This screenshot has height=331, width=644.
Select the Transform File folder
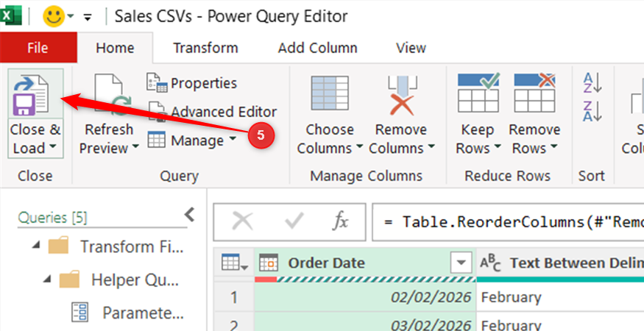point(116,246)
